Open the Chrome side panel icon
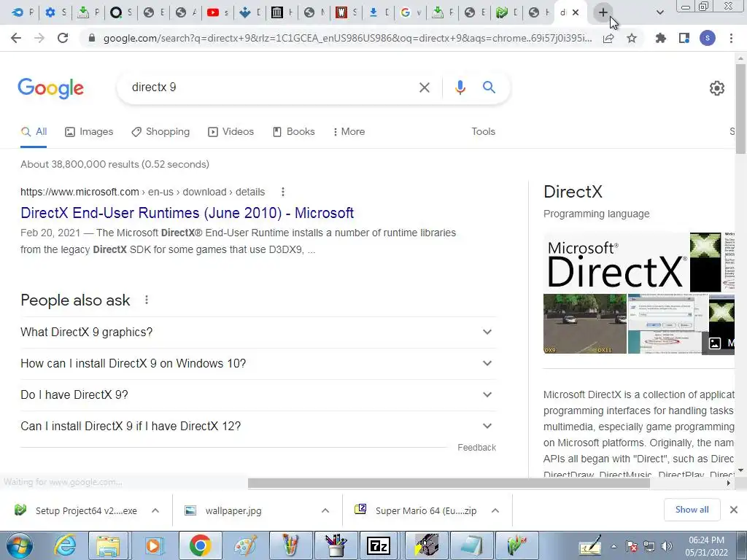 click(684, 38)
